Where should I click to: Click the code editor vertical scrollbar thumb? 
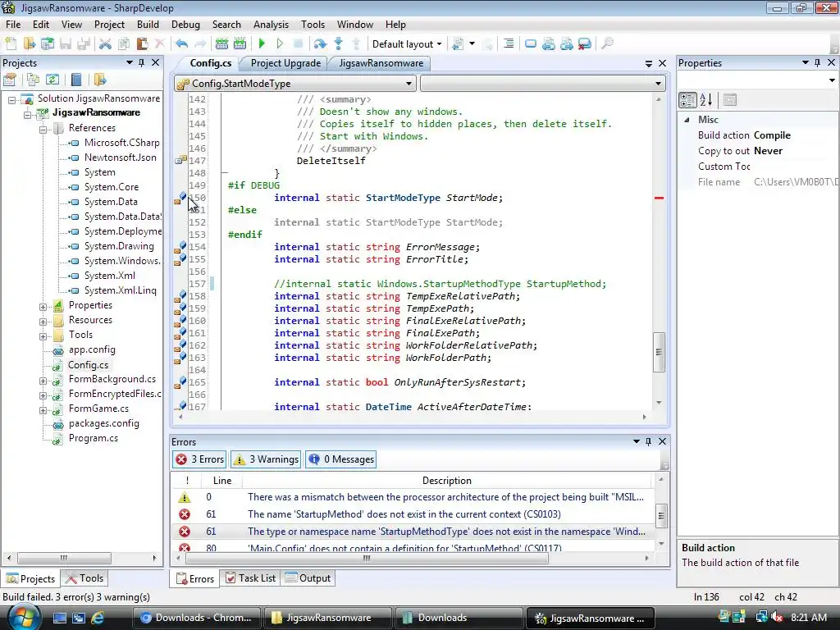(x=658, y=351)
